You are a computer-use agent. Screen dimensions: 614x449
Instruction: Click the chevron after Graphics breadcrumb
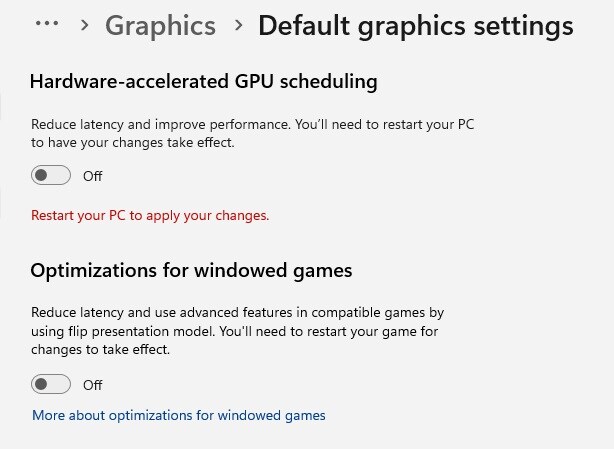pos(237,26)
